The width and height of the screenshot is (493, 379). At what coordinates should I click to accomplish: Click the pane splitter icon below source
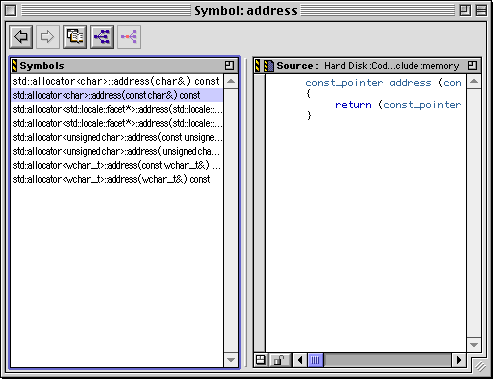[x=261, y=360]
